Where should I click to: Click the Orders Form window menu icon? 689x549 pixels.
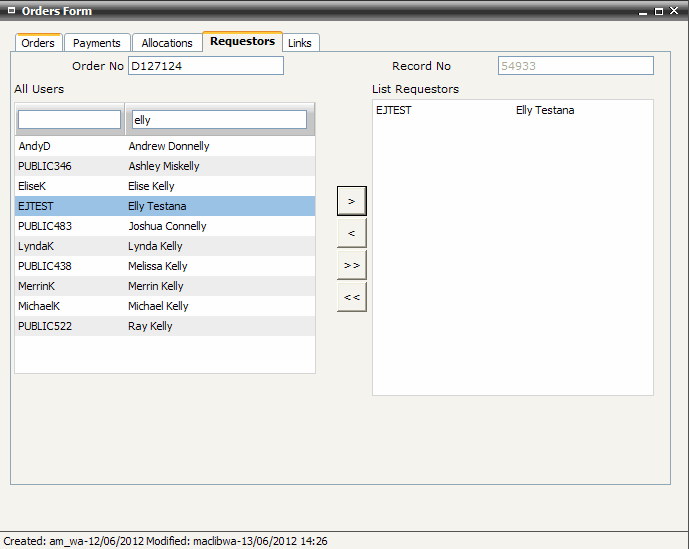[11, 11]
